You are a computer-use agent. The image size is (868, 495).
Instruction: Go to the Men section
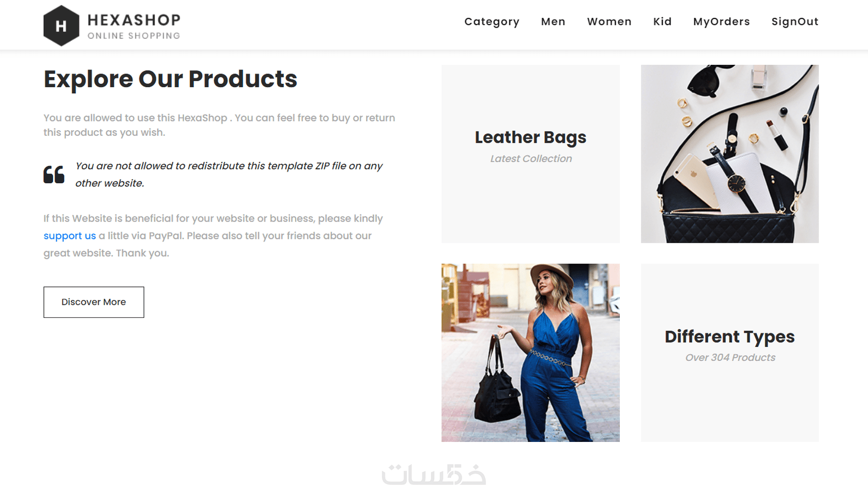pos(553,21)
